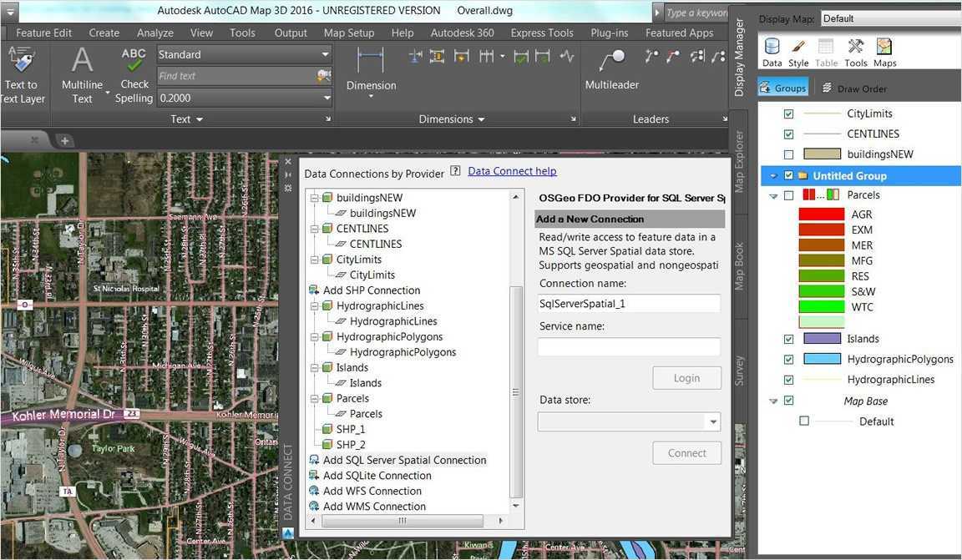
Task: Switch to the Map Explorer side tab
Action: [739, 161]
